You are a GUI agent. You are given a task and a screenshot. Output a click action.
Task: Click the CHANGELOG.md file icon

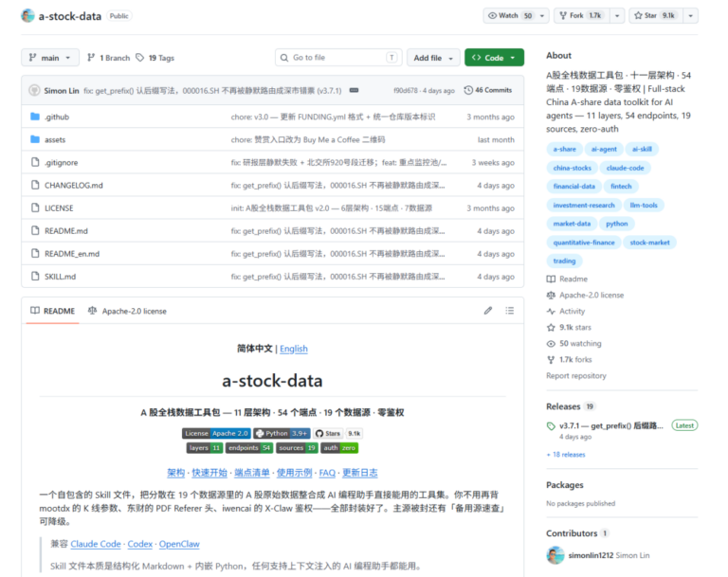click(x=35, y=185)
